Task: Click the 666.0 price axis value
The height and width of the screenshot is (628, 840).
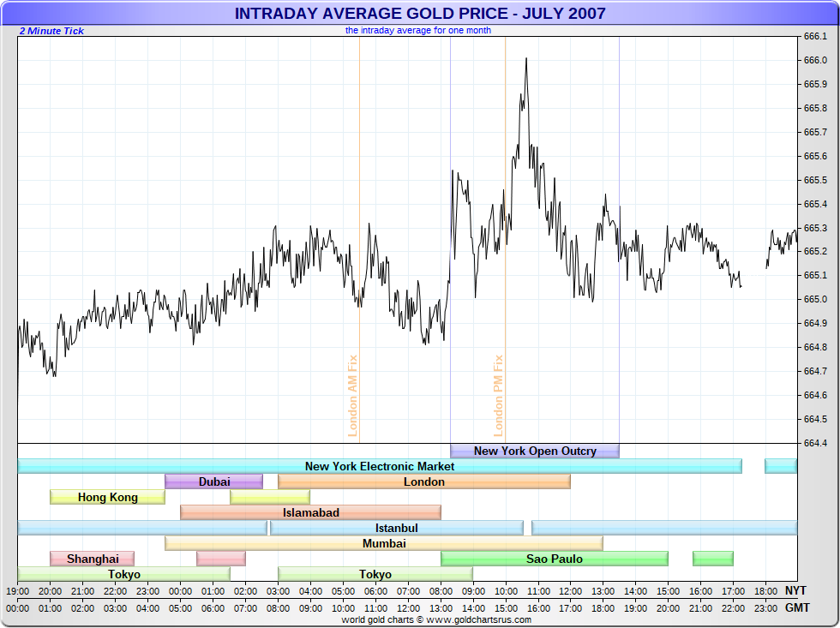Action: tap(815, 60)
